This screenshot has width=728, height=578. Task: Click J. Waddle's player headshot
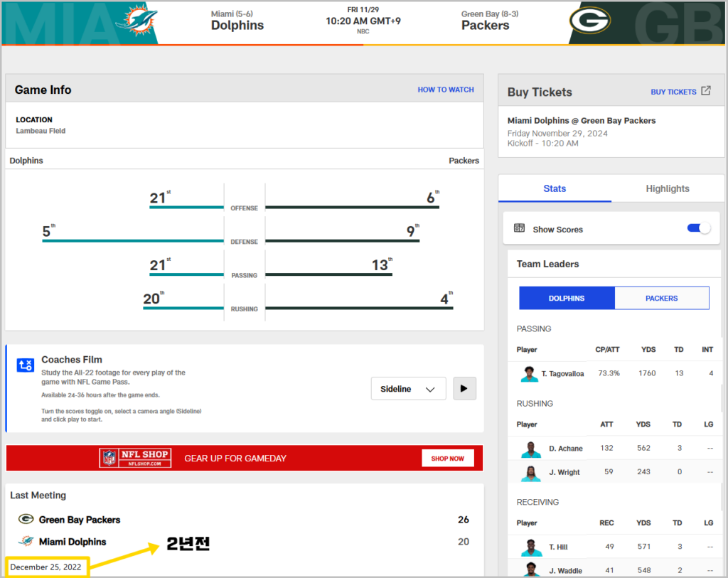[531, 569]
